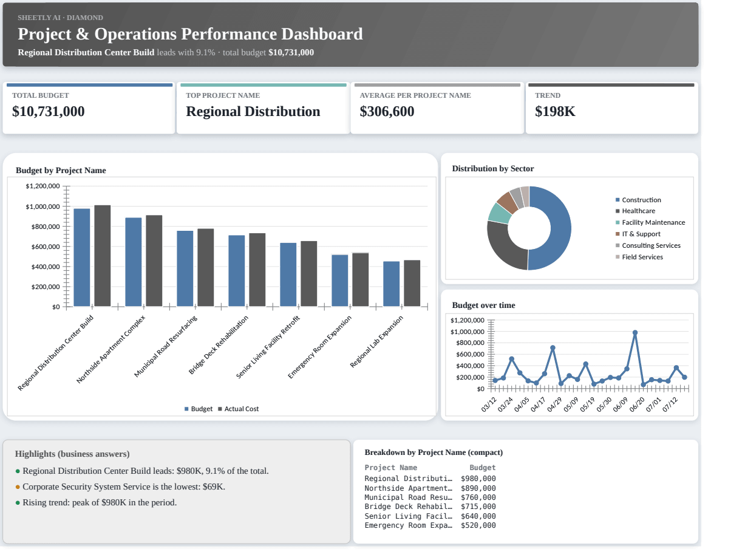Click the Distribution by Sector chart title
The image size is (745, 560).
(493, 169)
